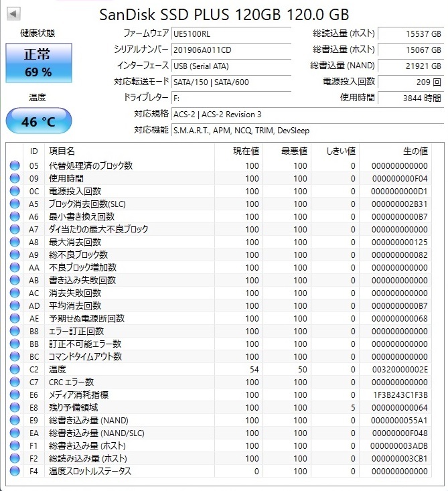448x491 pixels.
Task: Click the 現在値 column header
Action: pos(239,151)
